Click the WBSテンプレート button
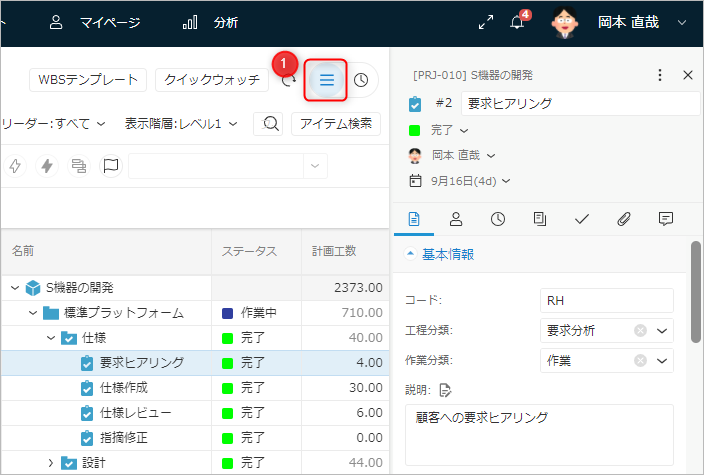The height and width of the screenshot is (475, 704). pyautogui.click(x=88, y=80)
